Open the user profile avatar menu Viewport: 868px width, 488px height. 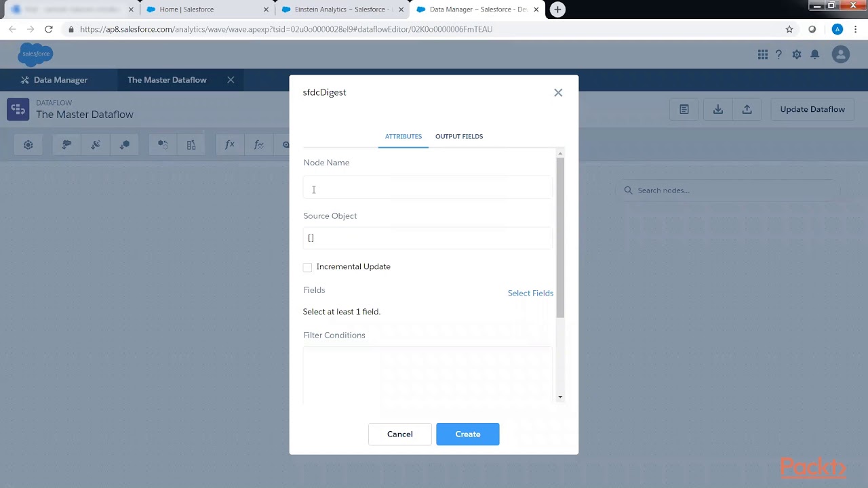coord(841,54)
